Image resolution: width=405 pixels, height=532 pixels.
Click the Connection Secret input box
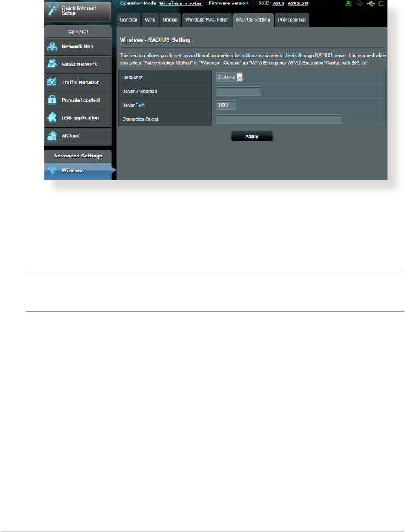point(279,119)
